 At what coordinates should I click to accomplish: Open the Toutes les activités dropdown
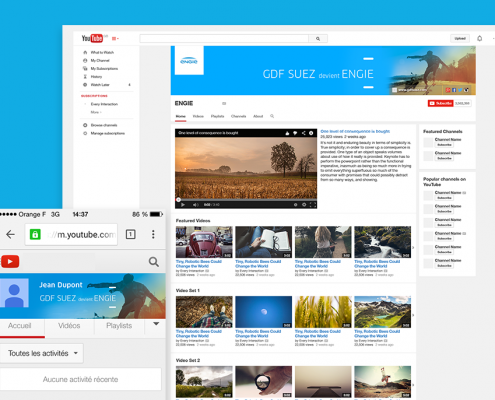[x=42, y=353]
